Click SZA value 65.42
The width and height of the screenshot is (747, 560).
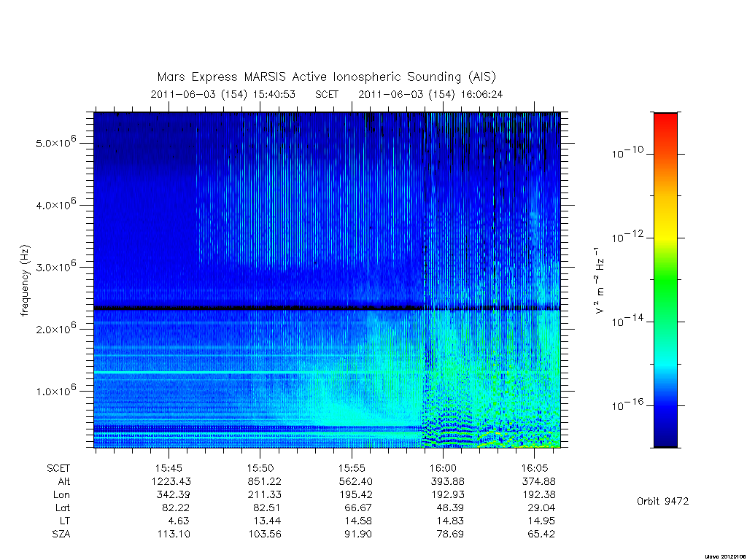541,534
